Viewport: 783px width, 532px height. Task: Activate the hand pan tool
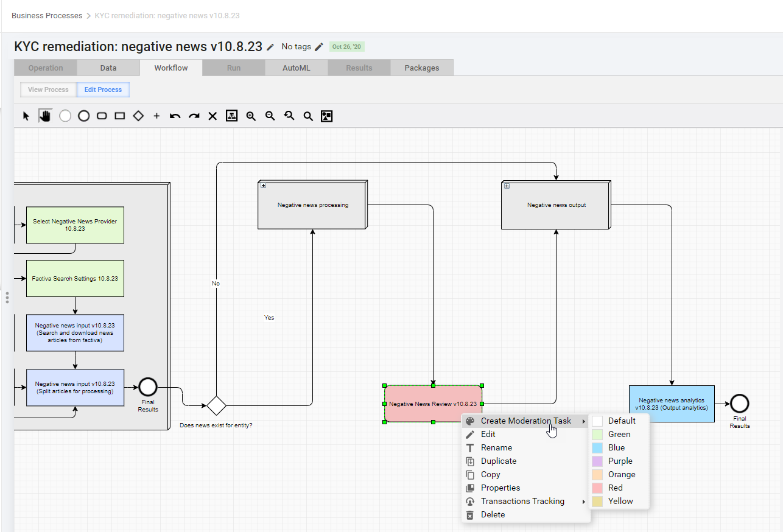coord(44,116)
